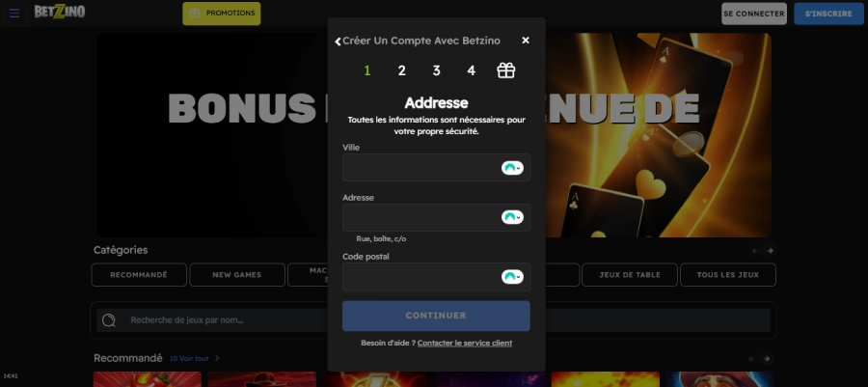Click the S'inscrire button
The height and width of the screenshot is (387, 868).
pos(828,14)
